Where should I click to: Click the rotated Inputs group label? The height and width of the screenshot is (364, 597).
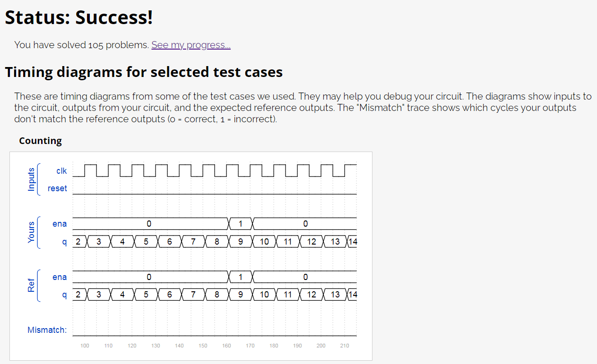click(32, 179)
